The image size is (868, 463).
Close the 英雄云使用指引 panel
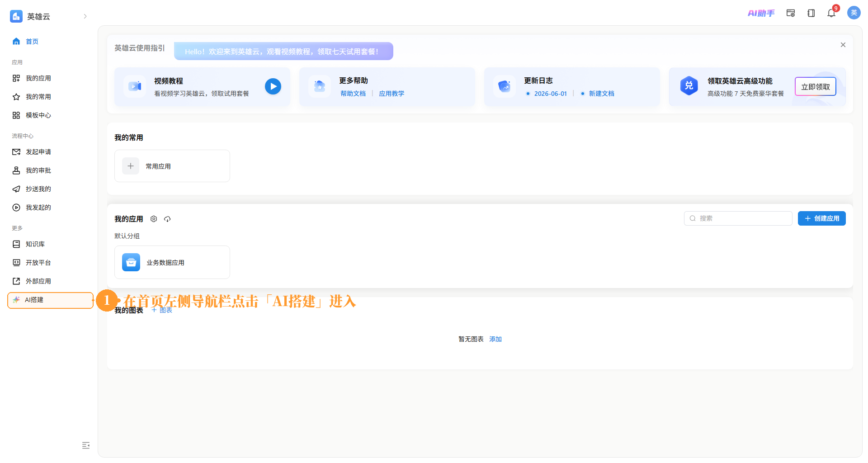click(843, 45)
